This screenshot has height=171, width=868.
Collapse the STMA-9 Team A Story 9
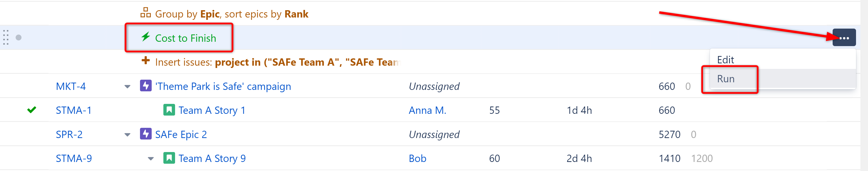[x=151, y=158]
